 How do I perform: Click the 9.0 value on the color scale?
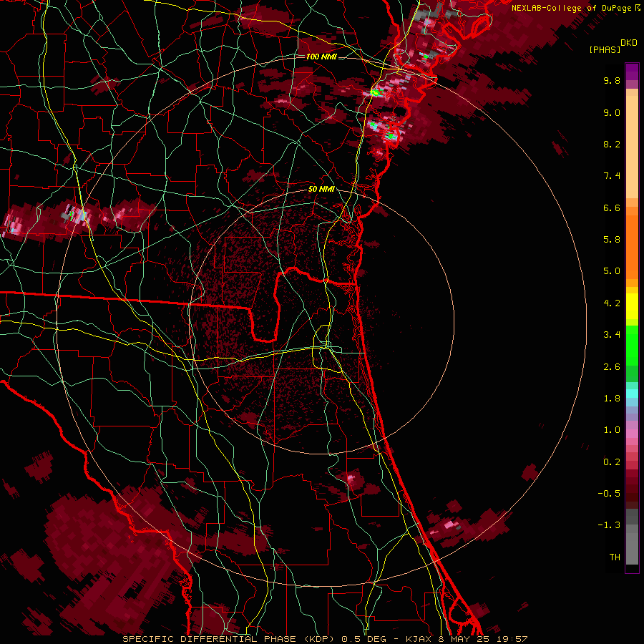tap(612, 112)
